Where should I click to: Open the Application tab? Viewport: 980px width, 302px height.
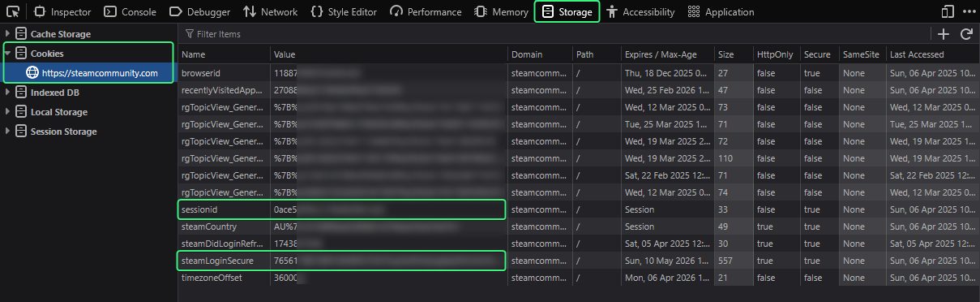721,12
